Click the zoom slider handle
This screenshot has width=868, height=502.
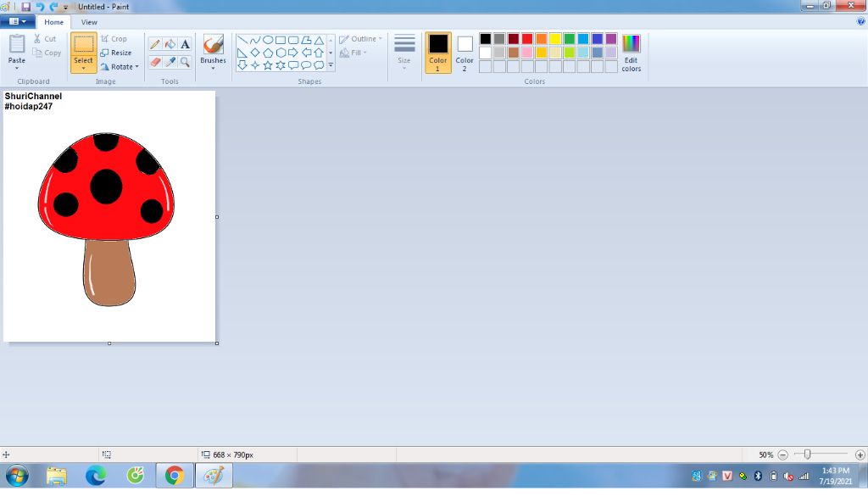point(807,455)
